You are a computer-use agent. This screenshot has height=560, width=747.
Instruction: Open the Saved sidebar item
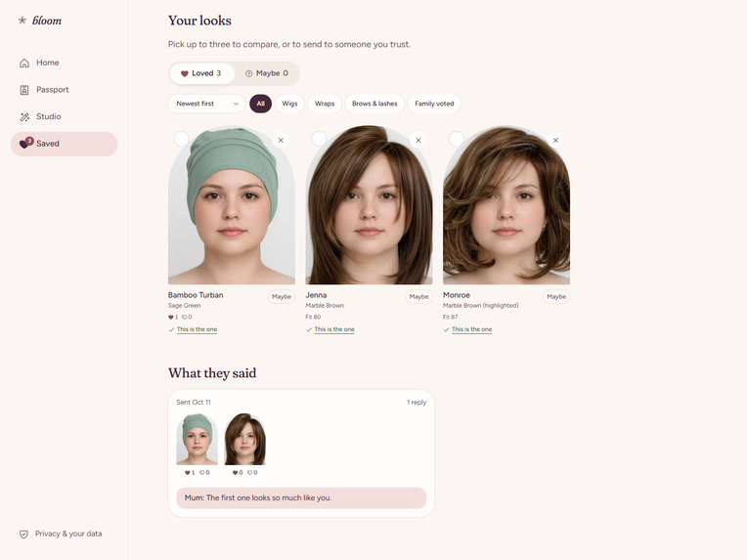64,144
